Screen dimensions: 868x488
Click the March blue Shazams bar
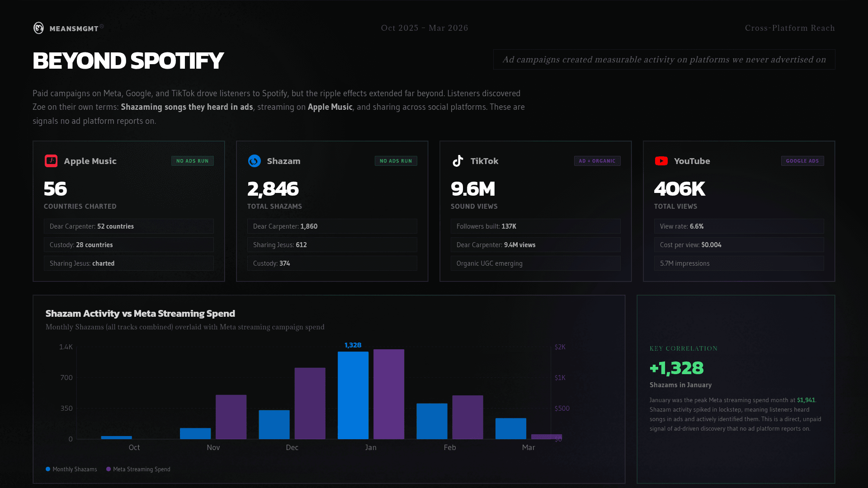pos(511,428)
